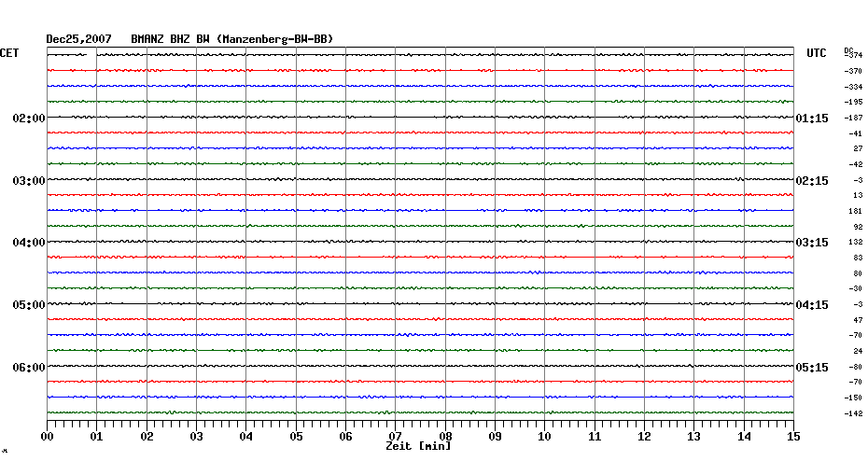Pick minute tick label 13 on axis
The width and height of the screenshot is (868, 461).
click(x=694, y=437)
